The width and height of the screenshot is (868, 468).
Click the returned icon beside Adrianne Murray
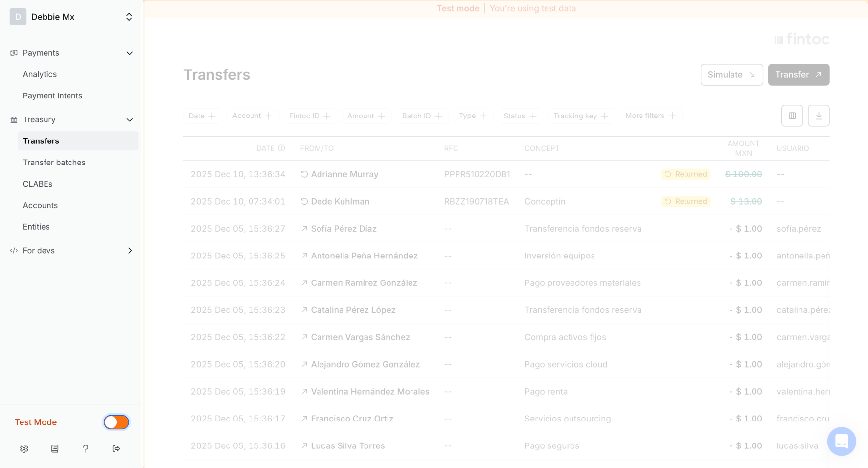click(x=304, y=174)
